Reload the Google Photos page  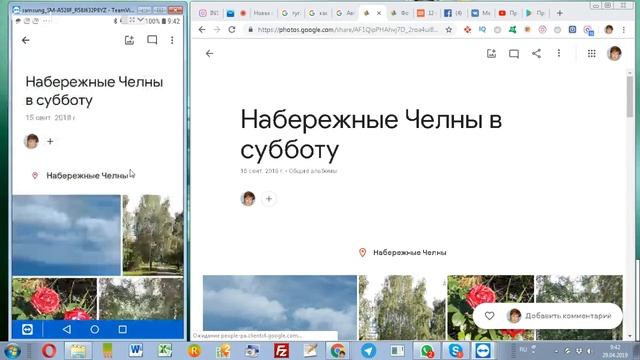232,29
